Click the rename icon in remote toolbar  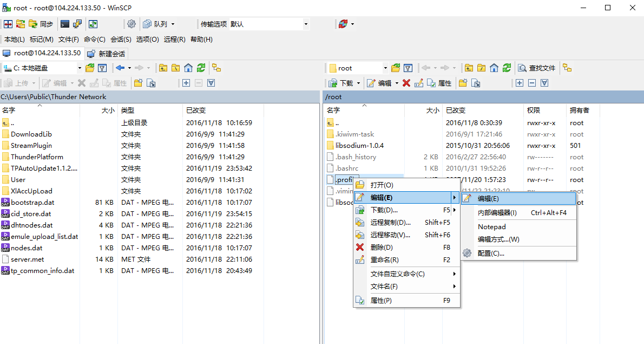(x=418, y=83)
